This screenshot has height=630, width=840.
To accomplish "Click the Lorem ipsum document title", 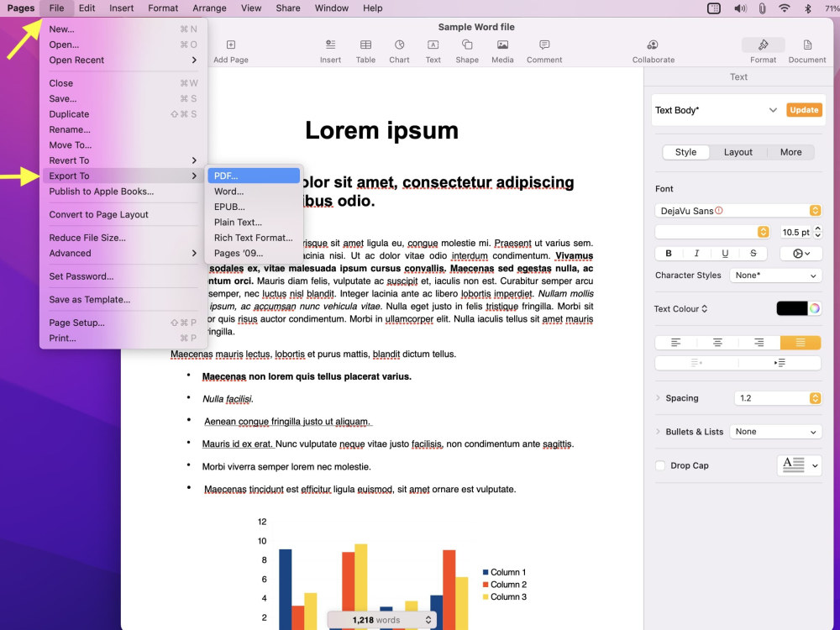I will point(382,130).
